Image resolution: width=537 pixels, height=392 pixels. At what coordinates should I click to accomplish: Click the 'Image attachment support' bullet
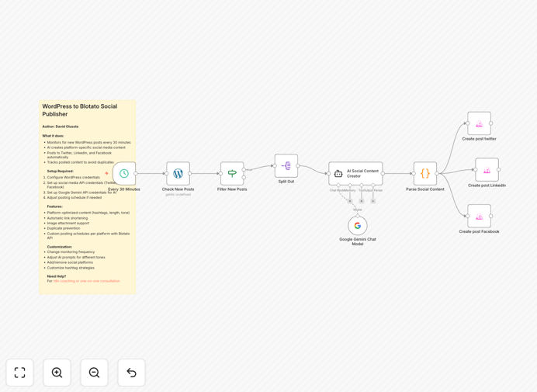(68, 223)
